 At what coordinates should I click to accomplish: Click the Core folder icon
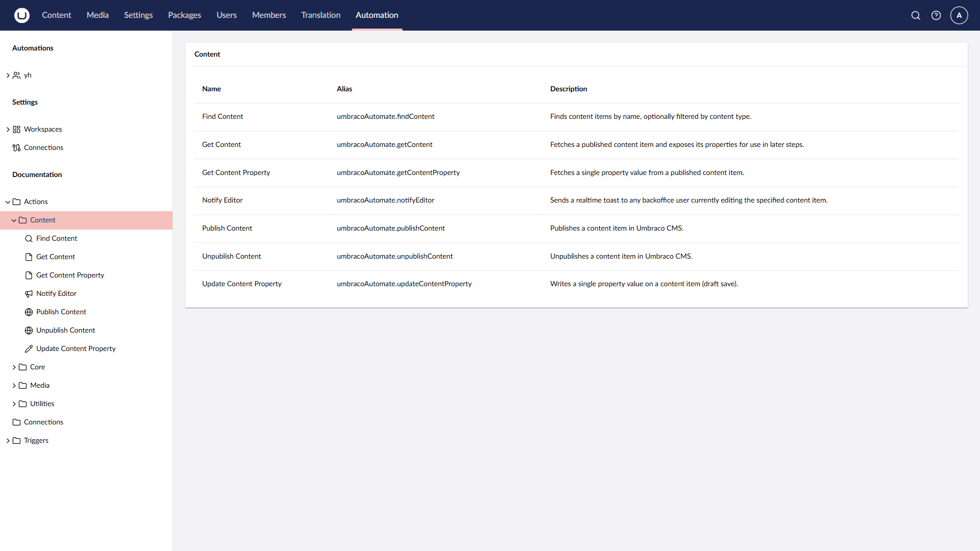(x=23, y=367)
